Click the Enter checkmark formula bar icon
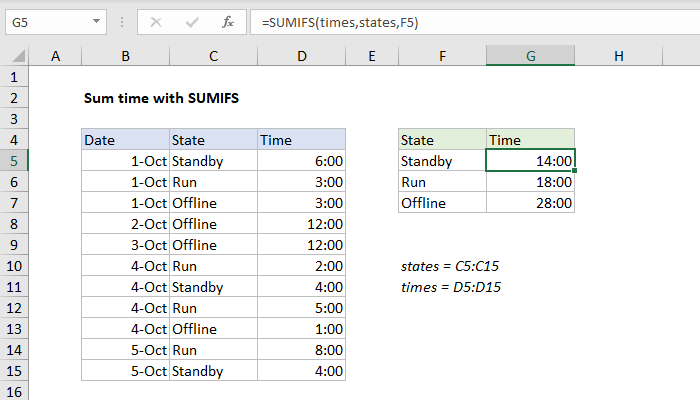The width and height of the screenshot is (700, 400). (x=191, y=20)
